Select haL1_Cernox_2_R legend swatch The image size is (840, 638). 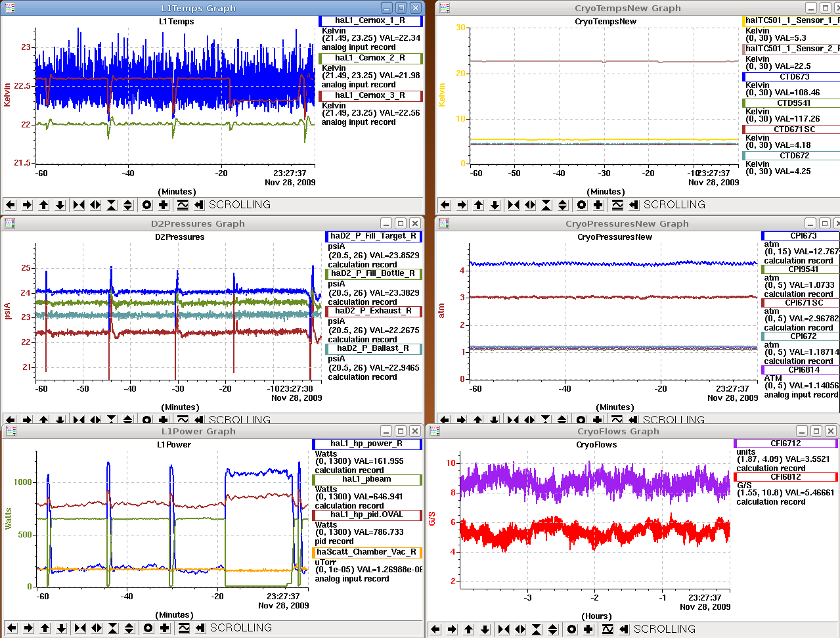[x=370, y=58]
